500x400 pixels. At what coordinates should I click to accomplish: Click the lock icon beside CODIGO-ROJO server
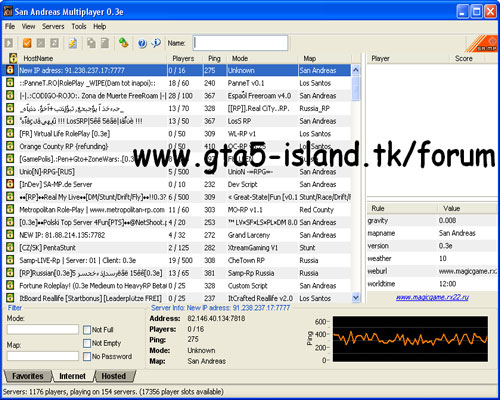click(x=10, y=95)
